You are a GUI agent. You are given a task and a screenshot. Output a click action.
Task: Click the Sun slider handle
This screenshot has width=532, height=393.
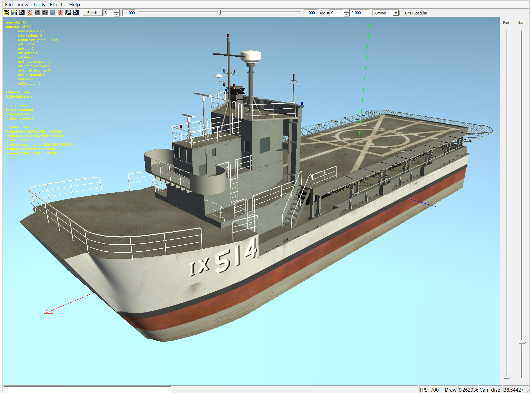(522, 343)
